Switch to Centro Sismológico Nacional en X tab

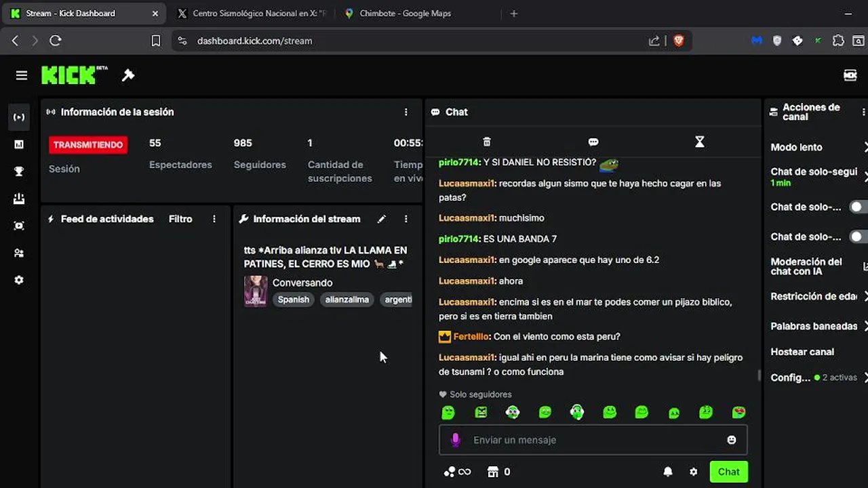(251, 14)
